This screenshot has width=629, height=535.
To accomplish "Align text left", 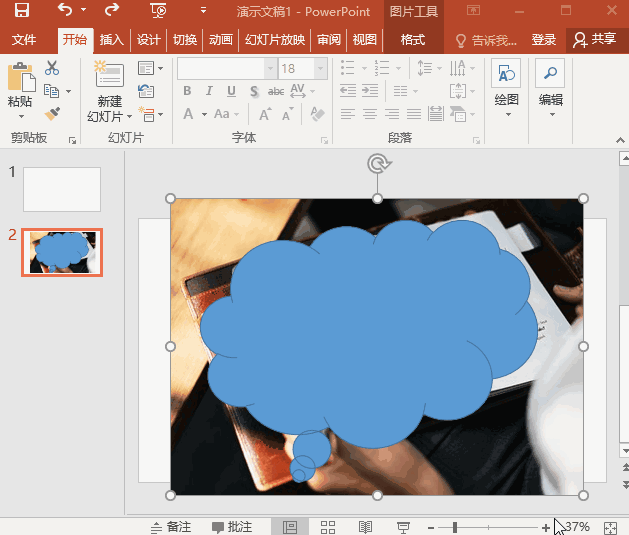I will (348, 114).
